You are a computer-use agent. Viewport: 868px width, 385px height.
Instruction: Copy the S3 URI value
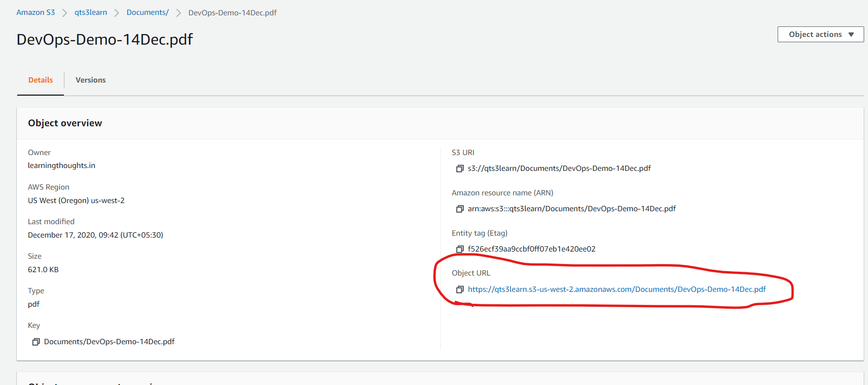[459, 168]
